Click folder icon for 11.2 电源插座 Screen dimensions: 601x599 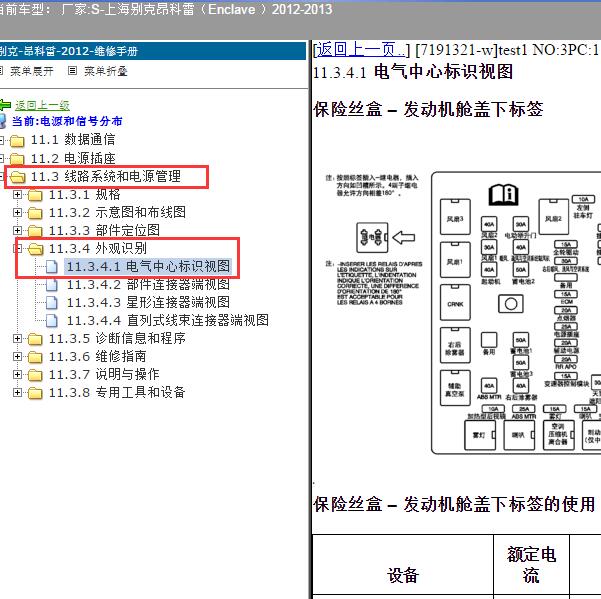(17, 159)
